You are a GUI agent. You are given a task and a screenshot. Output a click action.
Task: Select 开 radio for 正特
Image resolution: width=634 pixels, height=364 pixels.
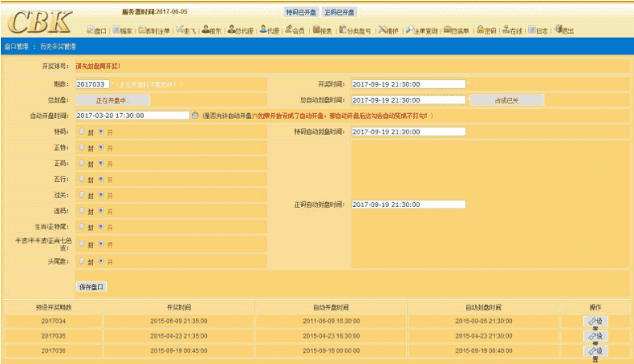click(x=101, y=147)
